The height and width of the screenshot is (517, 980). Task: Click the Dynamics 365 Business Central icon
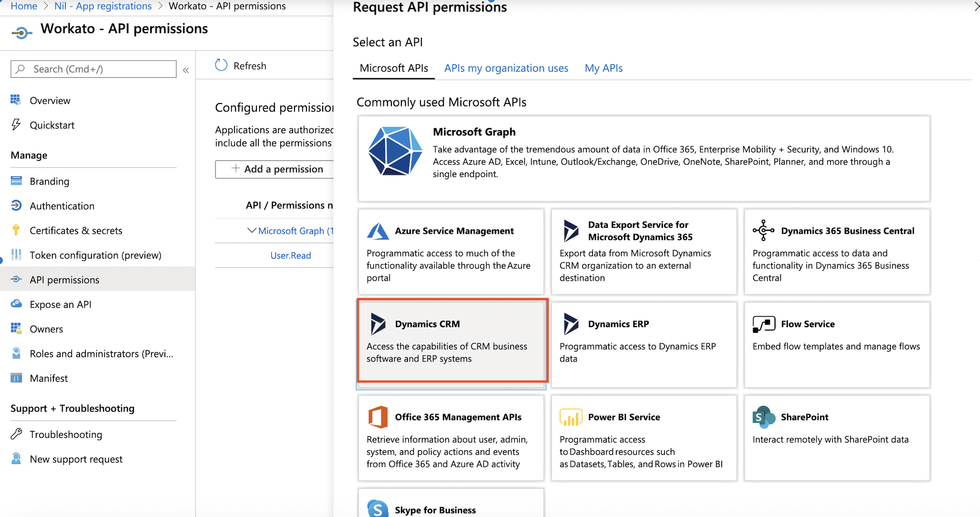tap(763, 231)
